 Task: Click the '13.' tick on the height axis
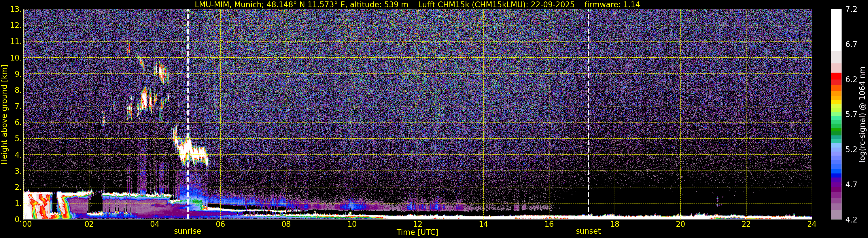pos(16,9)
